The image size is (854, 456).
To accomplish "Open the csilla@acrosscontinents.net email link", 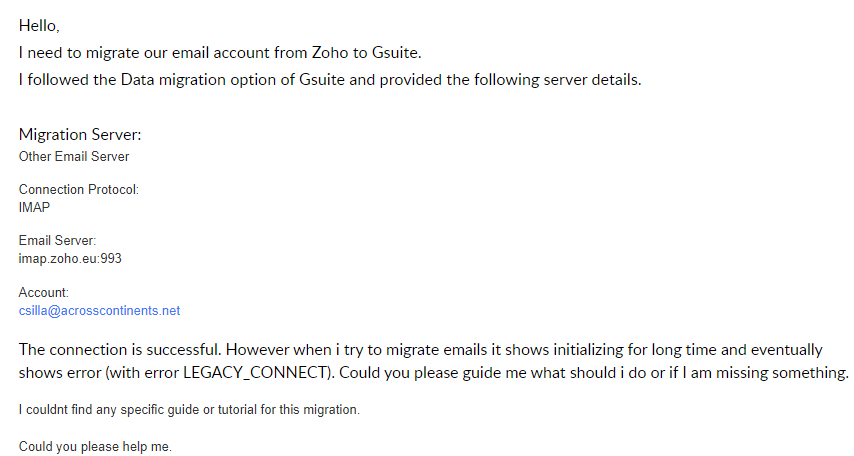I will tap(99, 311).
